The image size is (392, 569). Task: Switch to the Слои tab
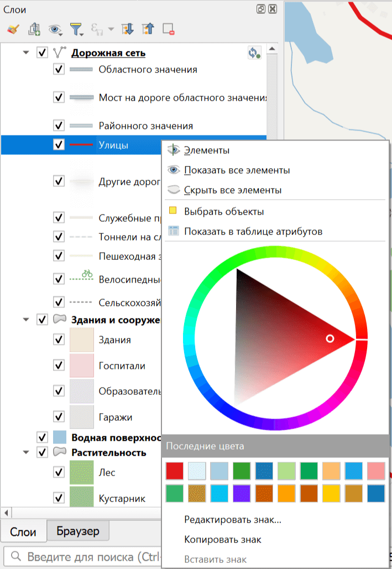point(23,531)
